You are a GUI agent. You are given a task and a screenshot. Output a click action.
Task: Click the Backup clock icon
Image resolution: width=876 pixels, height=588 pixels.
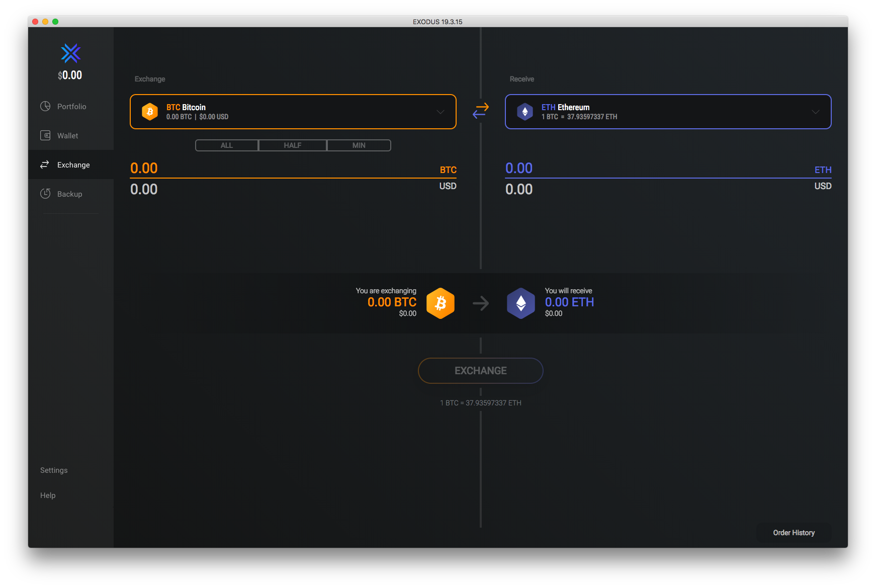coord(45,194)
